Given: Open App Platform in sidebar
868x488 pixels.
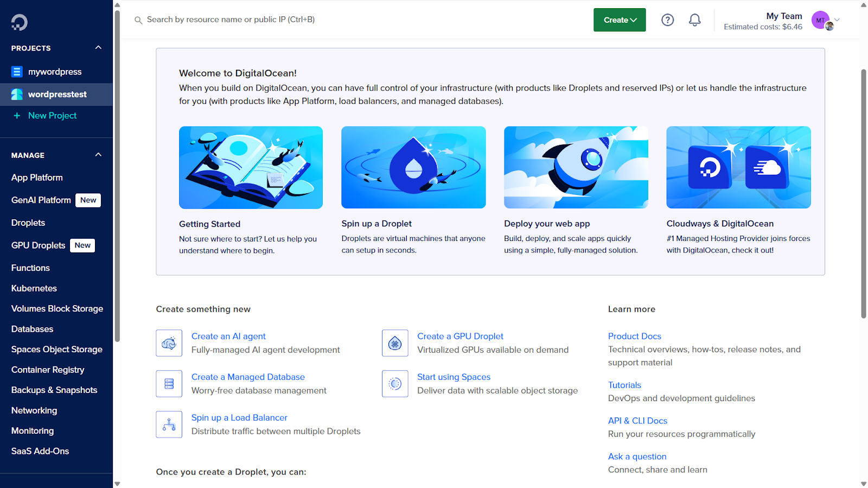Looking at the screenshot, I should click(37, 178).
